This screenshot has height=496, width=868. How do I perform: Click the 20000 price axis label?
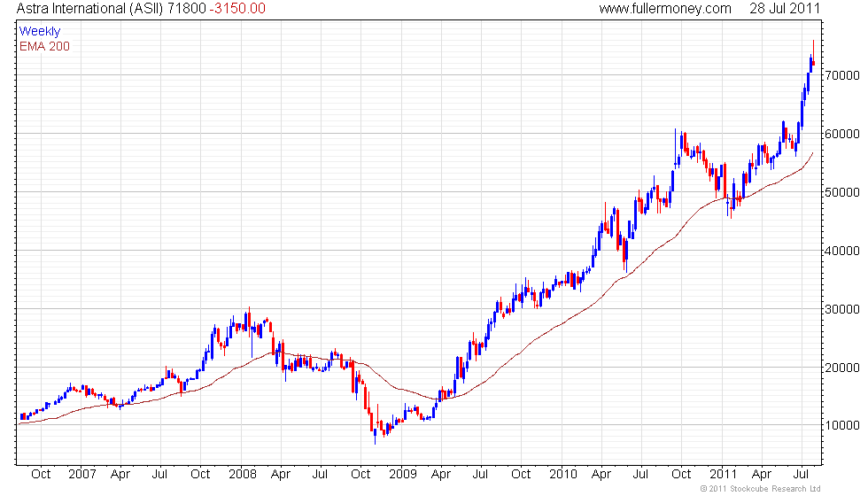click(x=842, y=368)
